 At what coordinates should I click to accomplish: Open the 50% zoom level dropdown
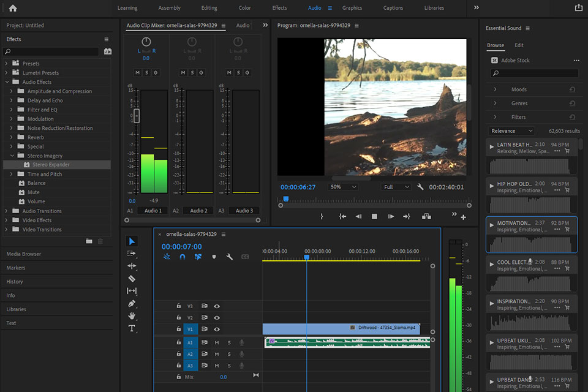coord(343,187)
